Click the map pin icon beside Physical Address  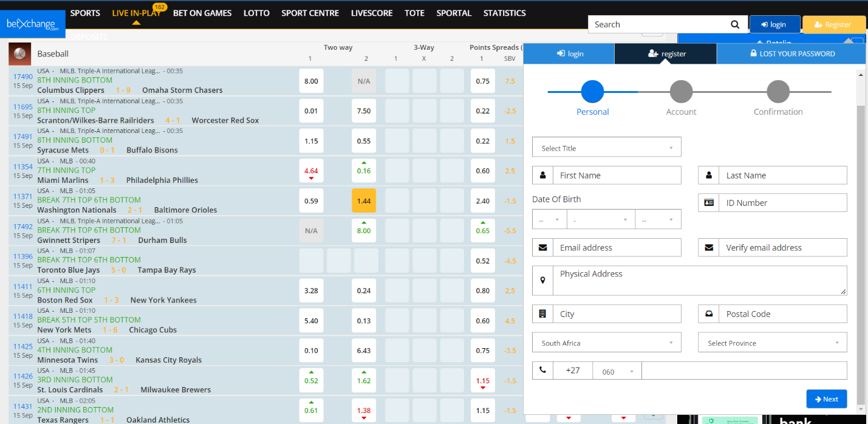(x=542, y=281)
